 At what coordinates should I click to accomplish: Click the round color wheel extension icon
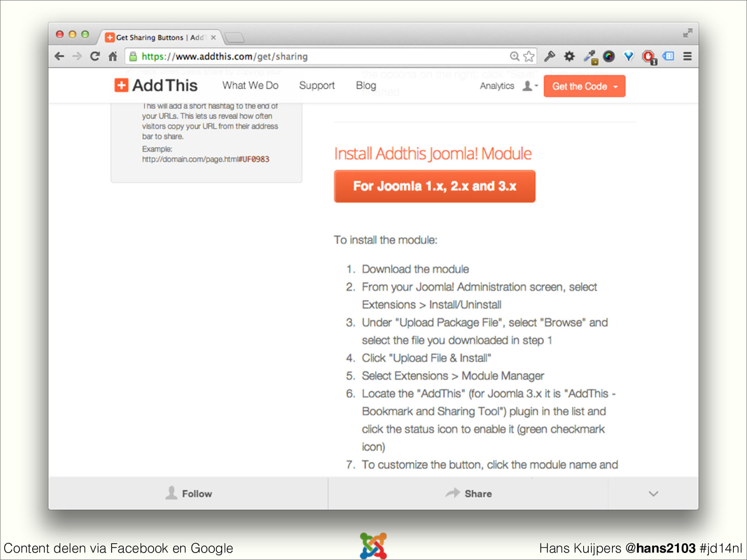click(x=609, y=56)
